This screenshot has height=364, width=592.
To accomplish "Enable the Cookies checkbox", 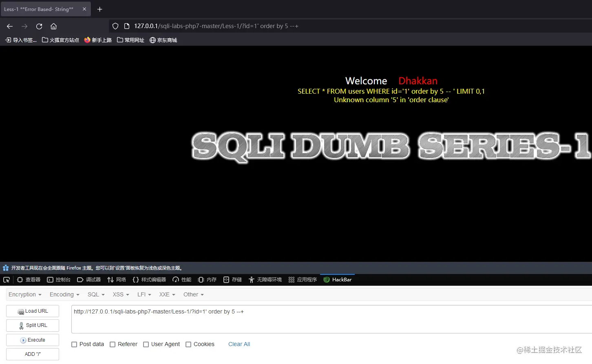I will pyautogui.click(x=188, y=344).
